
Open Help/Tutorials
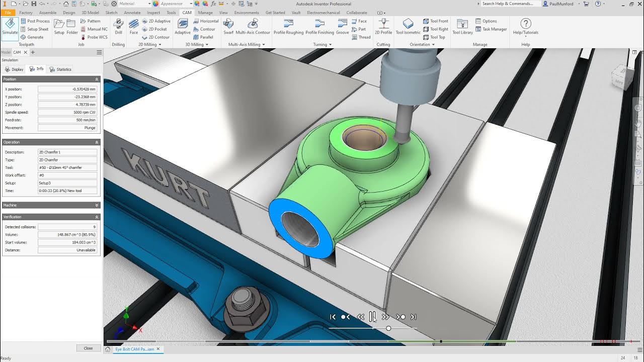[526, 27]
